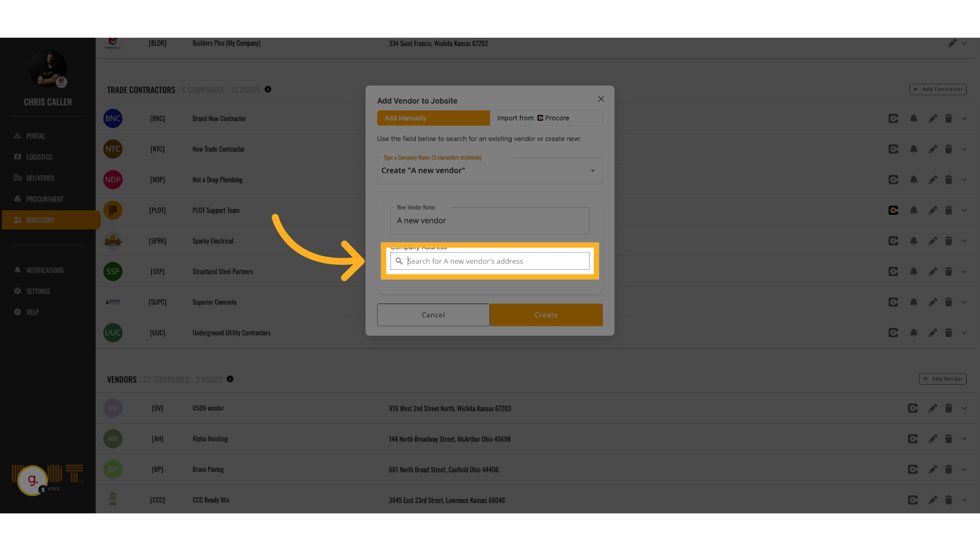Click notification bell for New Trade Contractor
The height and width of the screenshot is (551, 980).
click(x=914, y=149)
